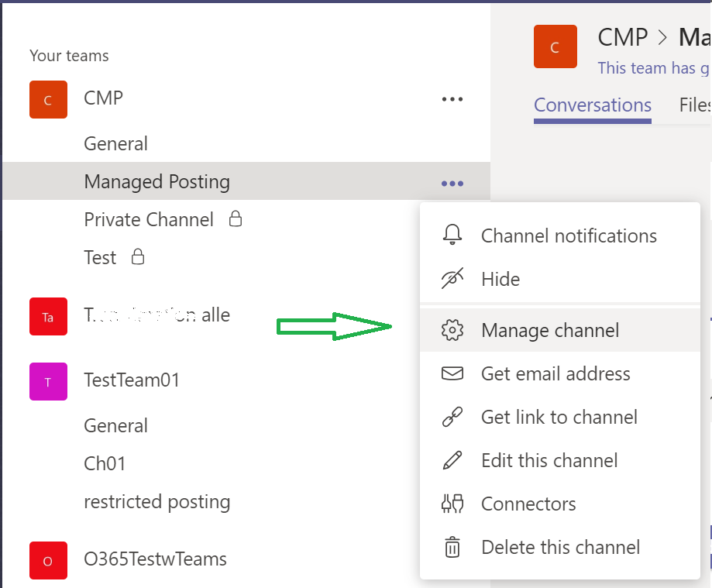Image resolution: width=712 pixels, height=588 pixels.
Task: Open the Test channel under CMP
Action: 100,257
